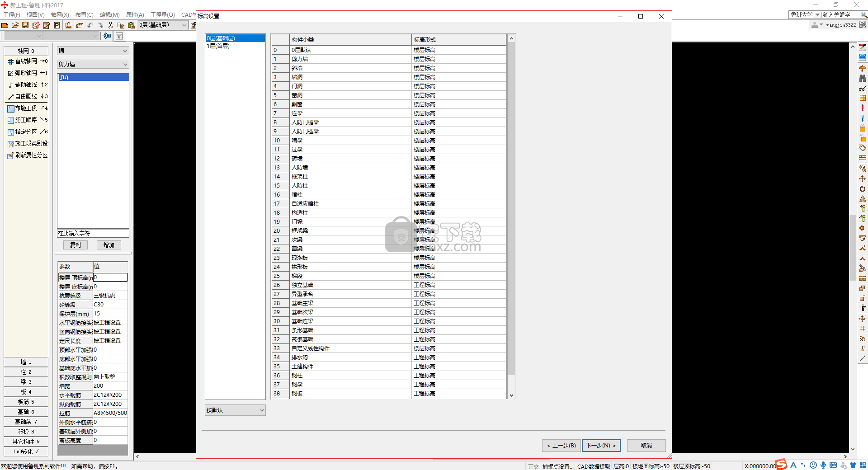Viewport: 868px width, 470px height.
Task: Open the 编辑(M) menu
Action: pos(109,15)
